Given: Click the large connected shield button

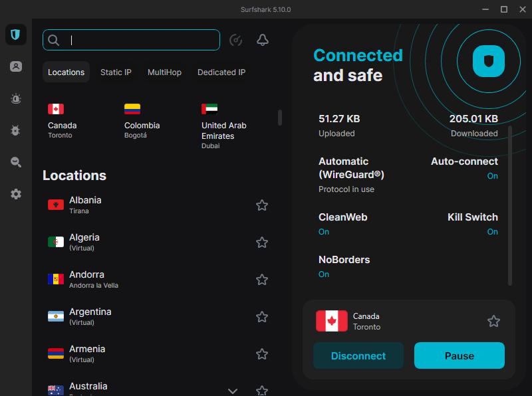Looking at the screenshot, I should (489, 61).
